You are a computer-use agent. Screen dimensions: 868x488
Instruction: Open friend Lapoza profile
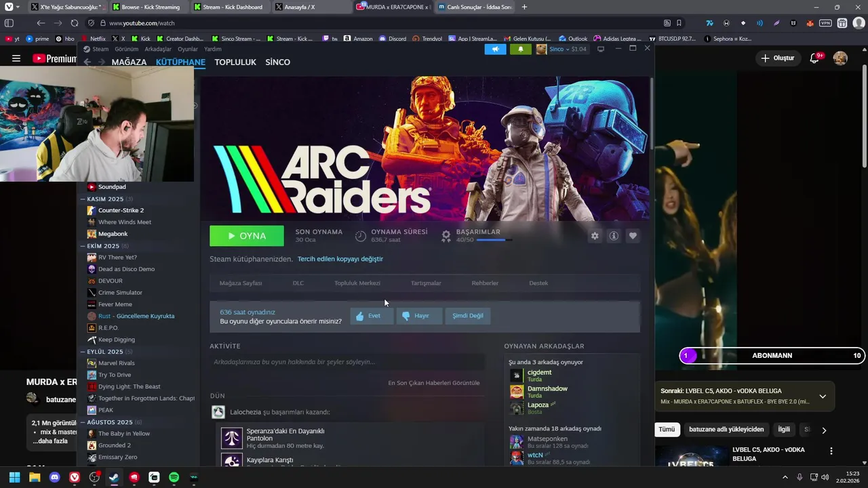click(x=538, y=405)
